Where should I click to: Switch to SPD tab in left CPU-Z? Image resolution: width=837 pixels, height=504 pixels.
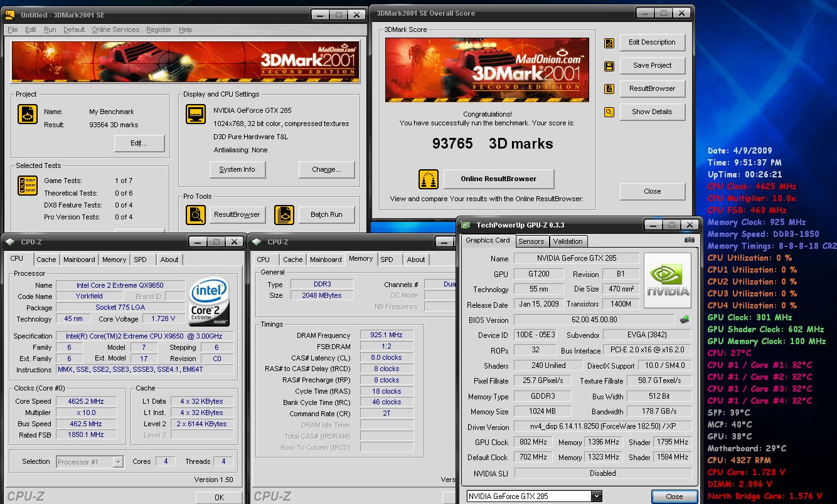point(141,260)
